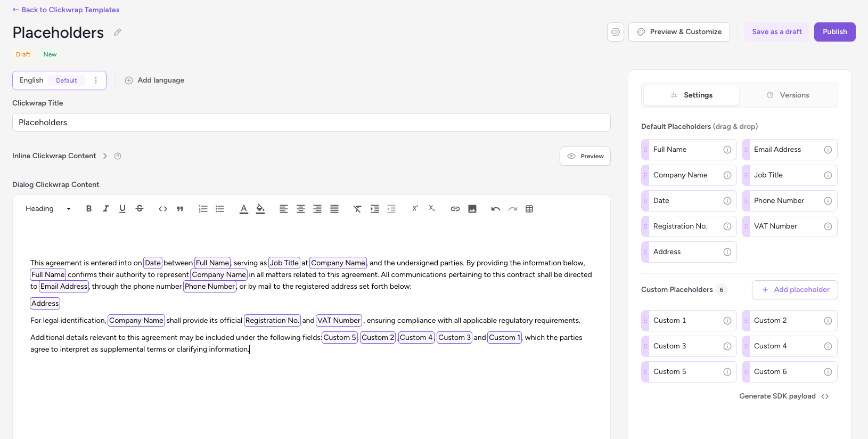Undo the last edit
This screenshot has width=868, height=439.
(496, 209)
